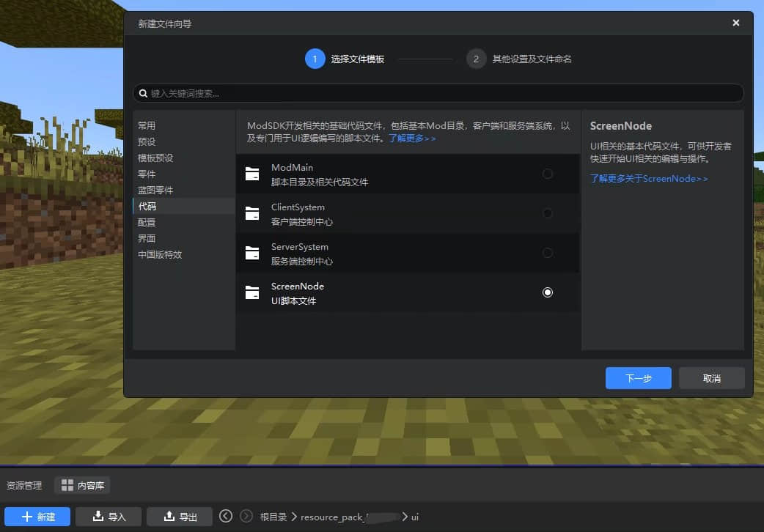Cancel the wizard with 取消
The width and height of the screenshot is (764, 532).
coord(711,378)
